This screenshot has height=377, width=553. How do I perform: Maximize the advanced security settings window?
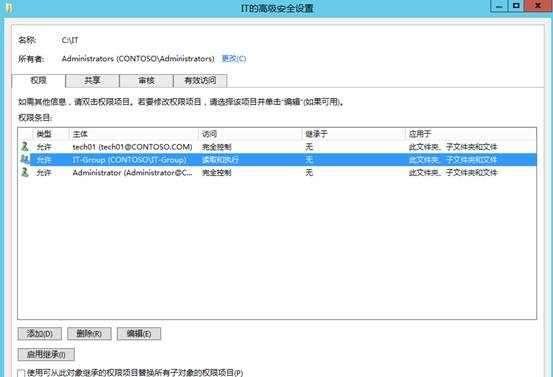516,6
